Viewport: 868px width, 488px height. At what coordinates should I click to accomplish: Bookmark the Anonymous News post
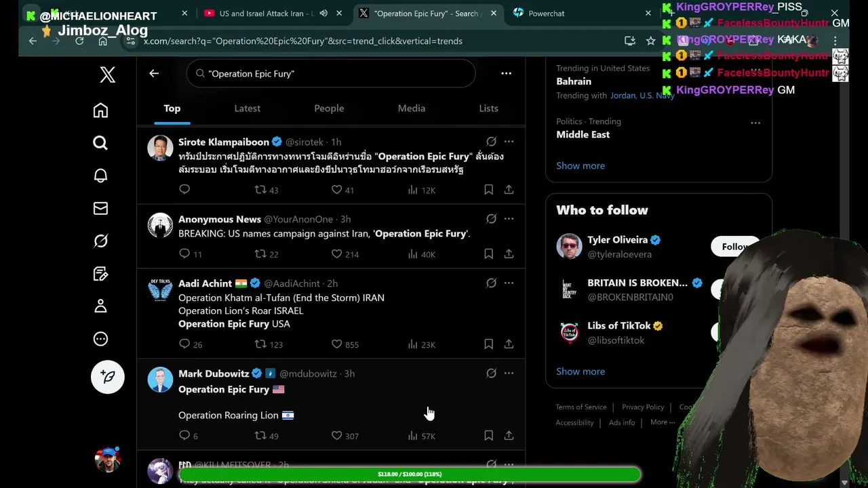pyautogui.click(x=488, y=253)
